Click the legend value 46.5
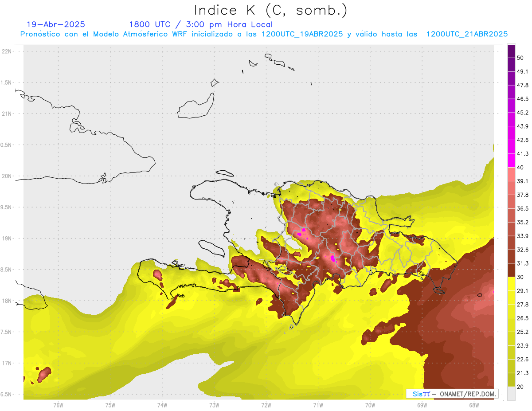The image size is (532, 411). [x=523, y=99]
